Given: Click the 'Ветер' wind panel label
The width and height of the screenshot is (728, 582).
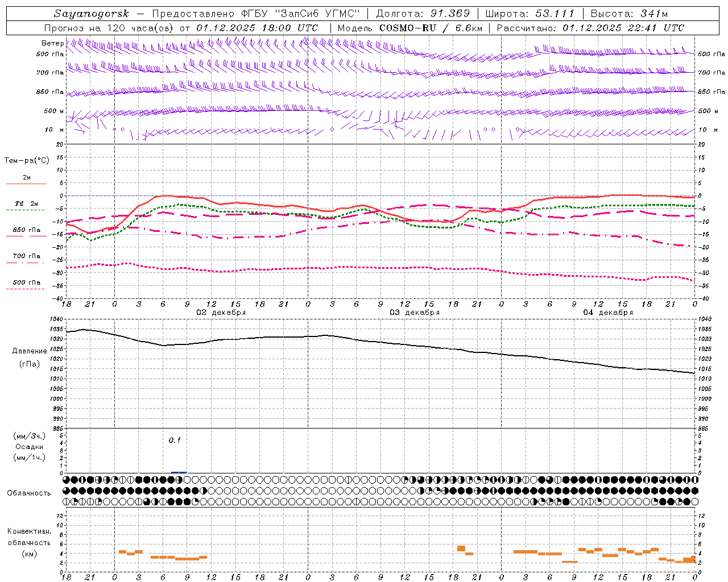Looking at the screenshot, I should click(x=52, y=43).
